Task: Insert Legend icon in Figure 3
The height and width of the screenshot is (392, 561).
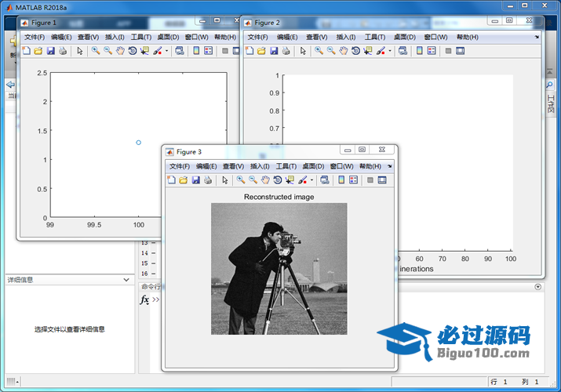Action: 354,180
